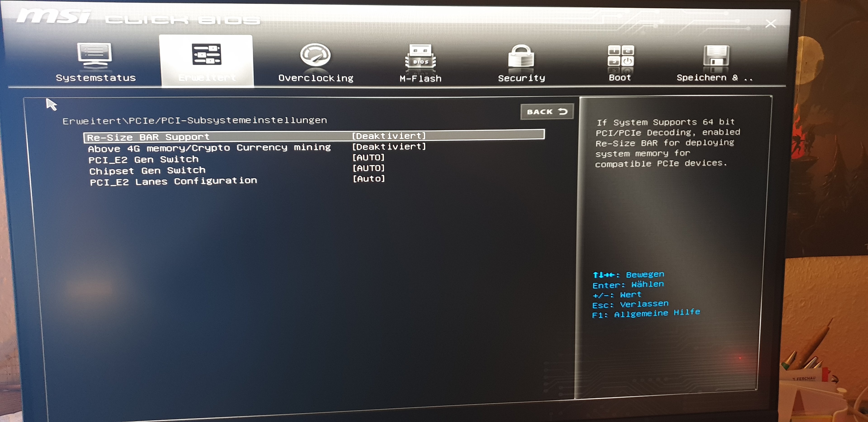
Task: Click the PCI_E2 Lanes Configuration label
Action: coord(173,182)
